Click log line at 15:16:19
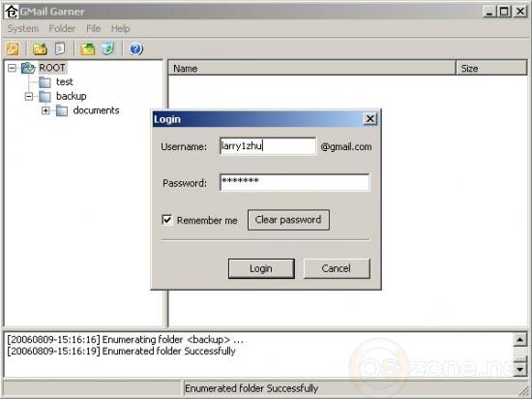 (121, 352)
